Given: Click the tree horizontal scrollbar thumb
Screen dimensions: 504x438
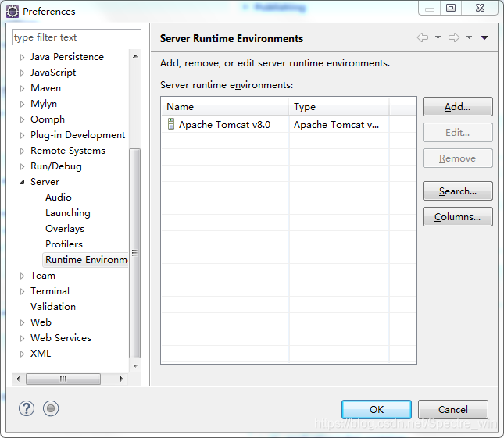Looking at the screenshot, I should [63, 379].
